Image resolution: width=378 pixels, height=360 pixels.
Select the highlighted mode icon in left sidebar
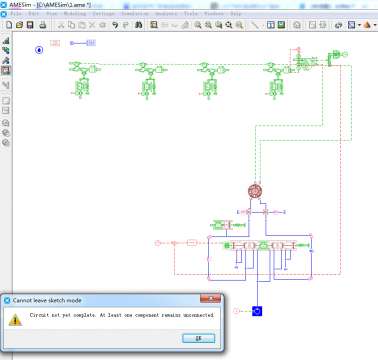point(6,70)
